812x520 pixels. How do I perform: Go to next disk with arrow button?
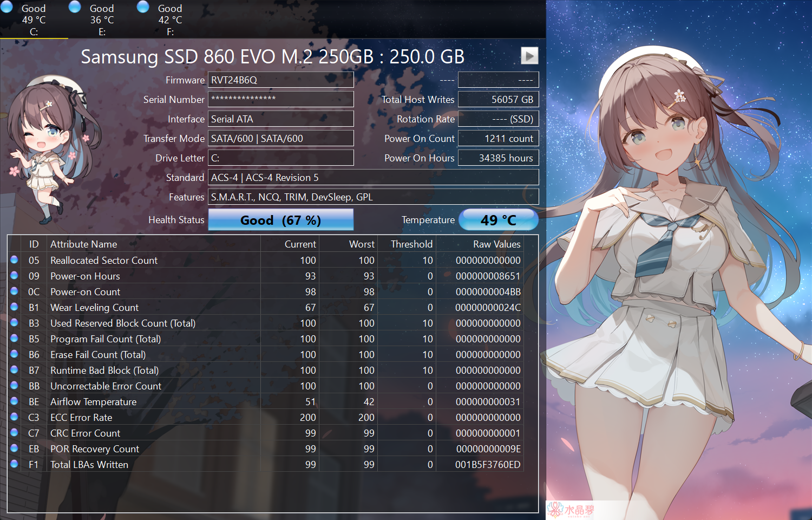pyautogui.click(x=529, y=55)
